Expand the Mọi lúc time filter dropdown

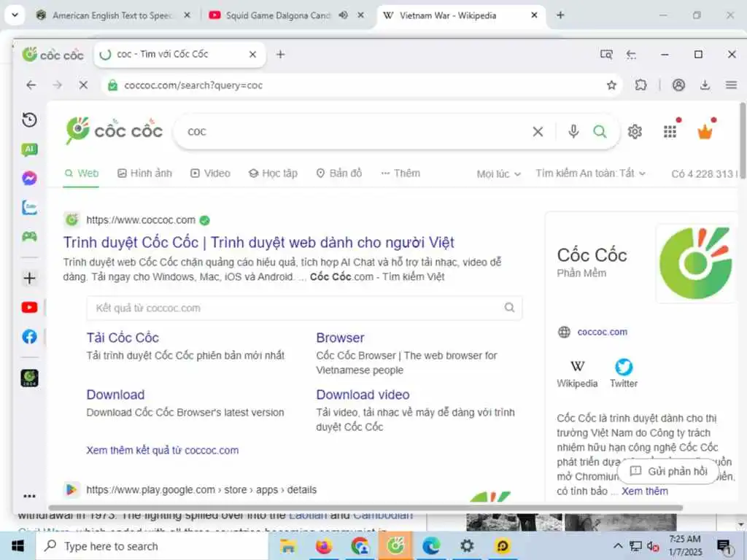tap(498, 174)
